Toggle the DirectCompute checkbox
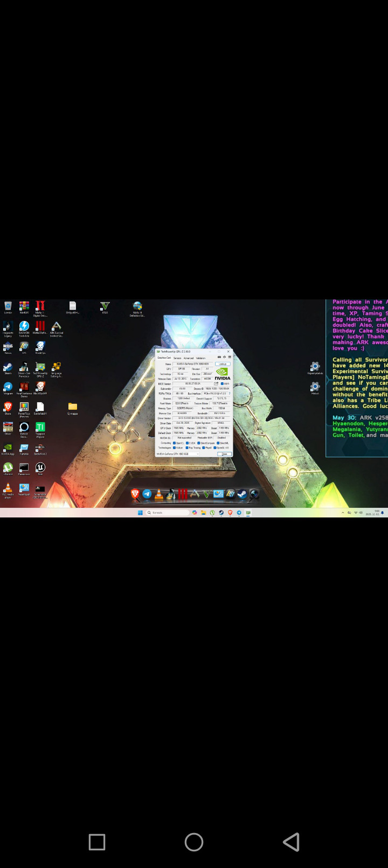This screenshot has width=388, height=868. [199, 443]
